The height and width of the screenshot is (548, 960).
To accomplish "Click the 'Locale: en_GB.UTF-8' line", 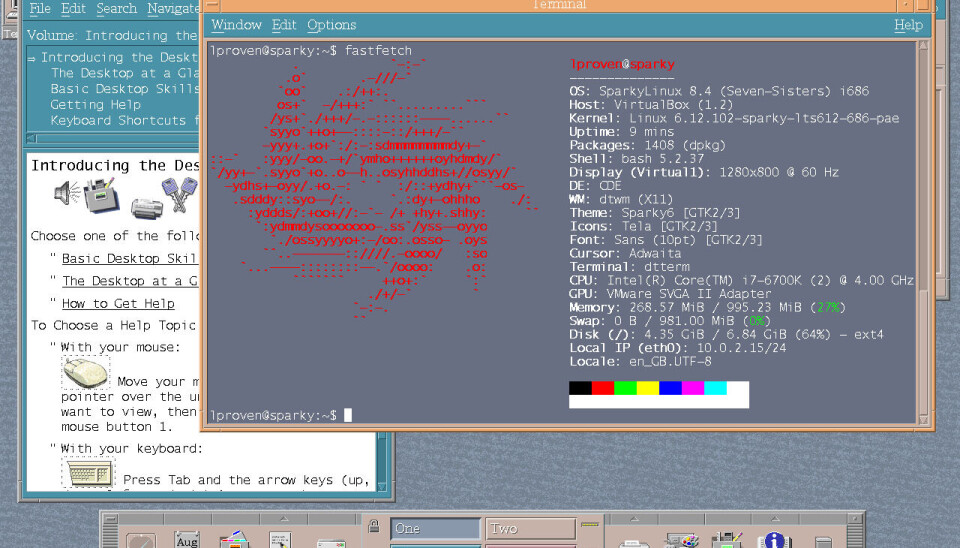I will (x=640, y=361).
